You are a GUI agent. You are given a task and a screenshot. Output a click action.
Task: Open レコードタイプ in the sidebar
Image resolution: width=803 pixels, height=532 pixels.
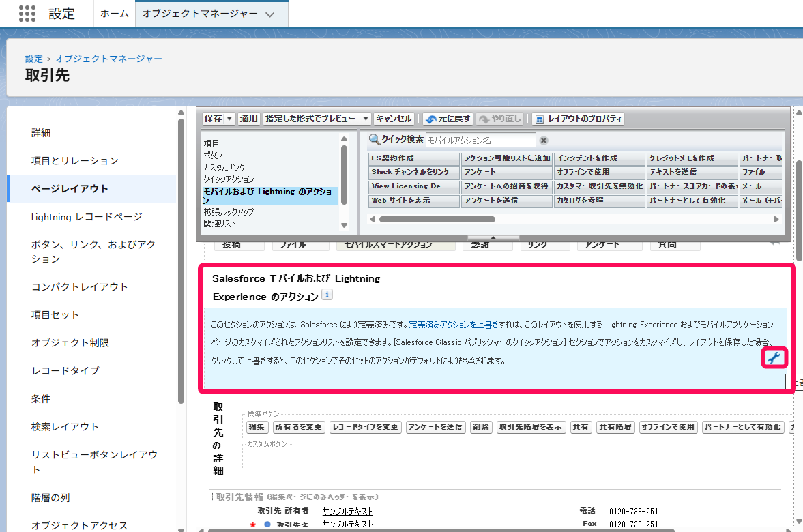[x=65, y=370]
